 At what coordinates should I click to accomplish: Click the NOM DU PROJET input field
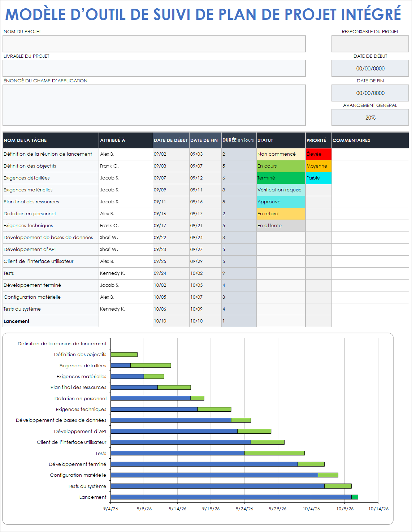155,43
